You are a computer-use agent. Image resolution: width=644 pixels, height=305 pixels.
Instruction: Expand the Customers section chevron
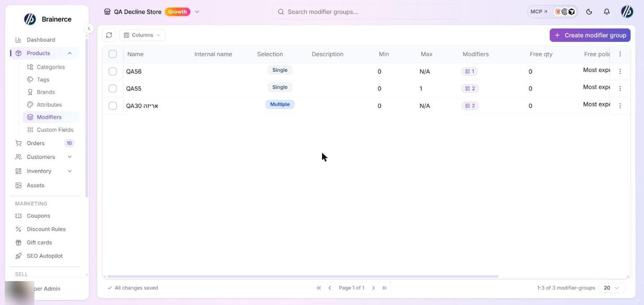click(x=70, y=157)
